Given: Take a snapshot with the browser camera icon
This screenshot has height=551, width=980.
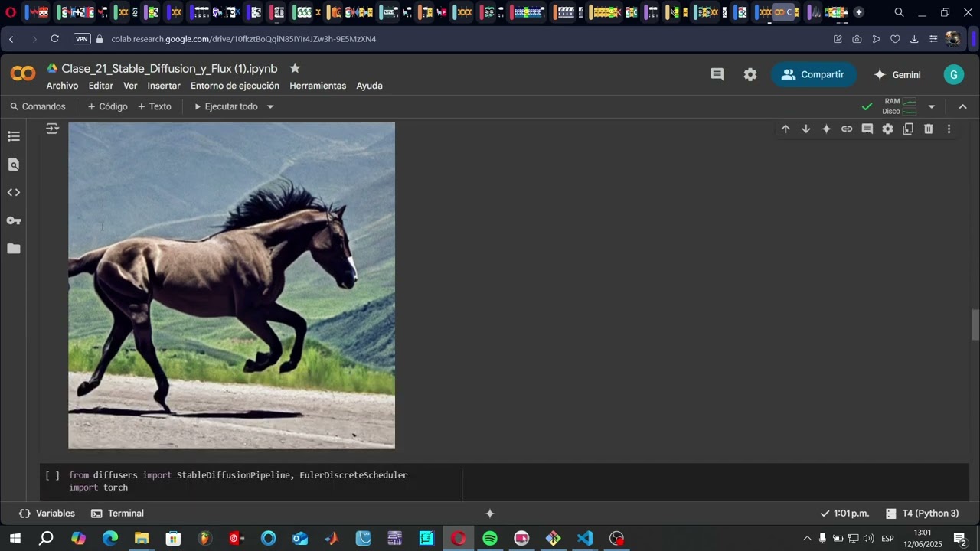Looking at the screenshot, I should click(x=857, y=39).
